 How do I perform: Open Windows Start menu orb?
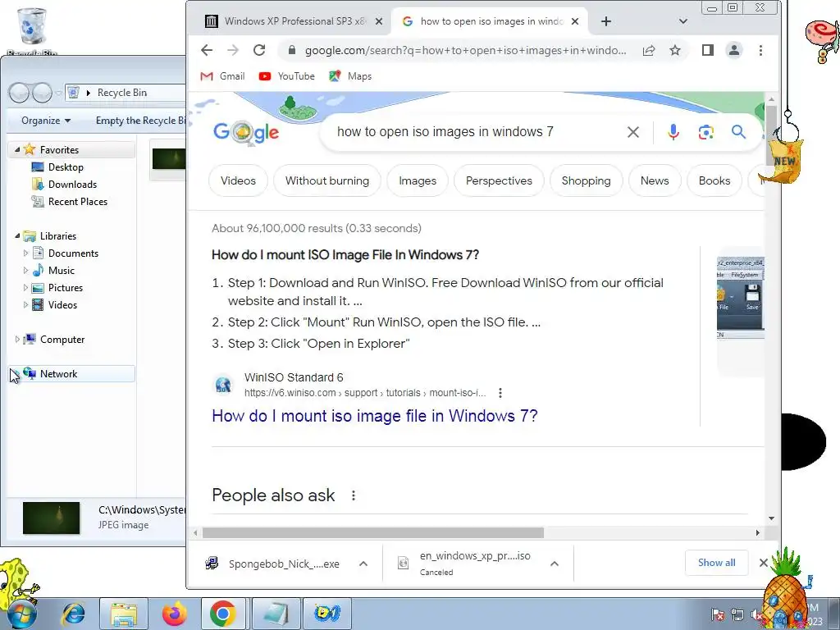21,614
